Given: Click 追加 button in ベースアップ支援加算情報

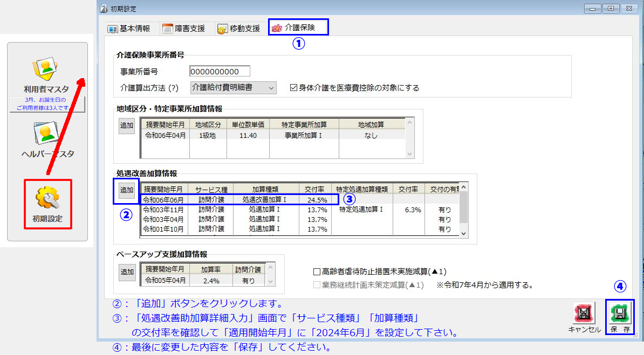Looking at the screenshot, I should pos(127,272).
